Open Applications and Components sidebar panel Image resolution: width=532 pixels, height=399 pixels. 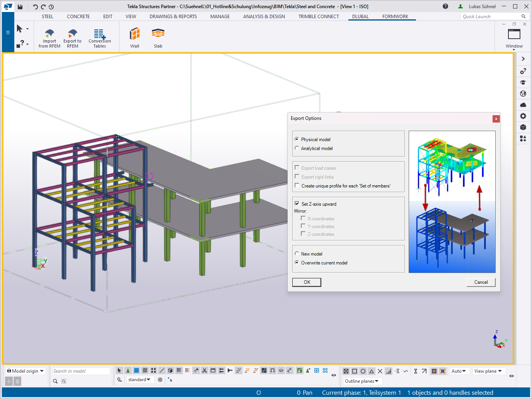pos(523,138)
